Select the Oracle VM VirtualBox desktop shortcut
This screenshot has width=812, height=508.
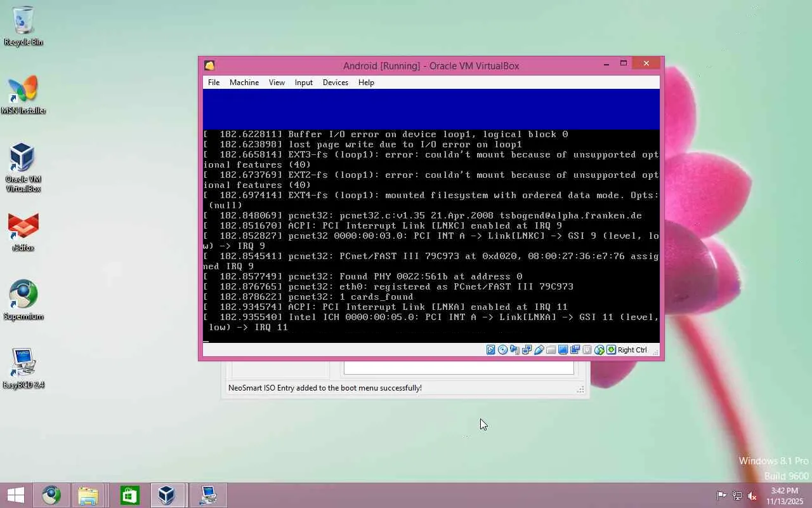pyautogui.click(x=23, y=168)
